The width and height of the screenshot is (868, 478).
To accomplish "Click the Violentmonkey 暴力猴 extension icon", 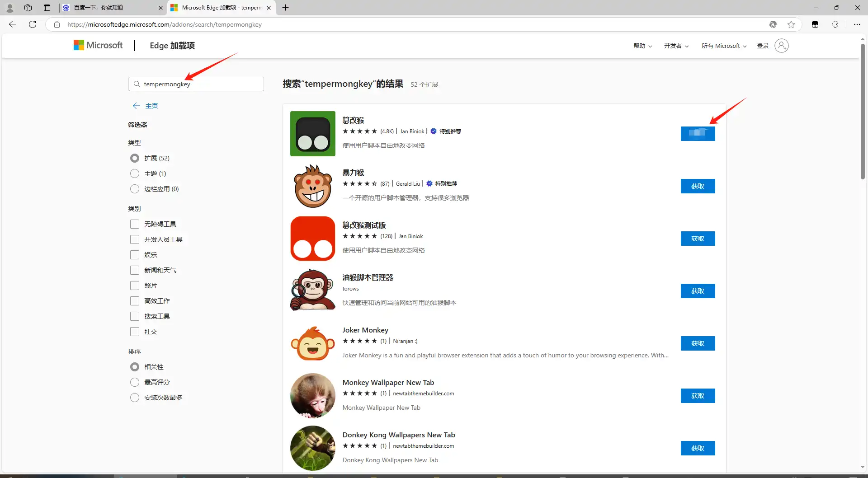I will 312,186.
